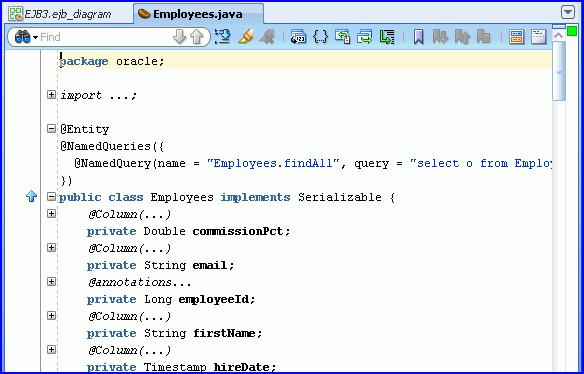
Task: Click the toolbar icon right of braces
Action: 343,37
